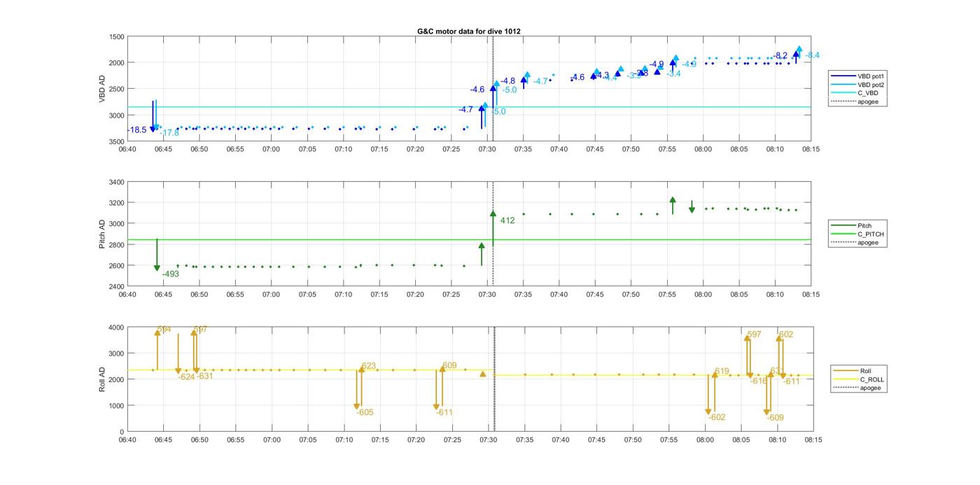Select the "-605" roll data label
The image size is (980, 485).
[x=365, y=412]
